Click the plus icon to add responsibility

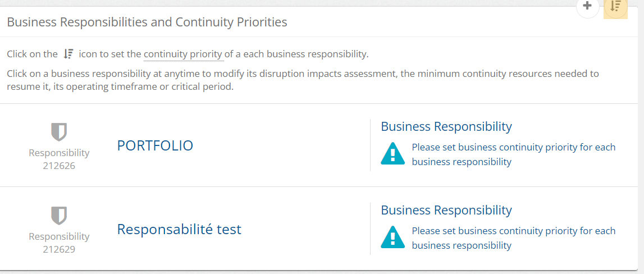pos(587,7)
